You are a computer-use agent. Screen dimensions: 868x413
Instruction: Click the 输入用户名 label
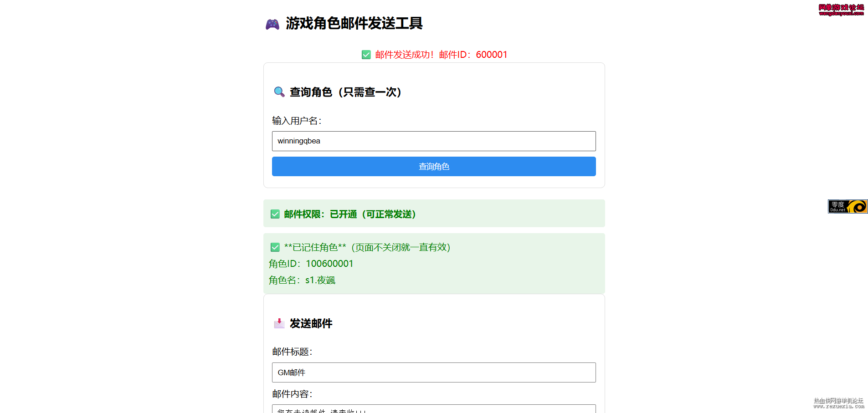[x=297, y=121]
